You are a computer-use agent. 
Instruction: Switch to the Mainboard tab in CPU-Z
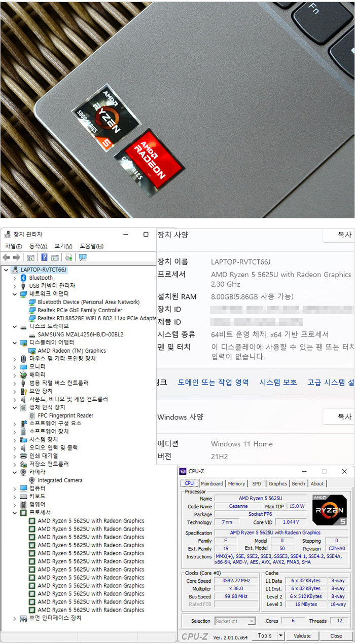pos(212,484)
